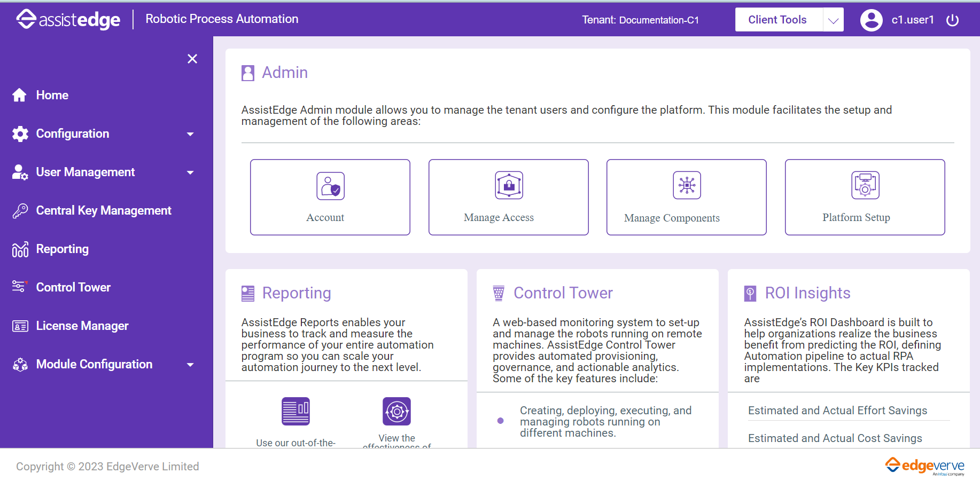Click the Manage Access lock icon
Screen dimensions: 980x481
click(x=509, y=185)
